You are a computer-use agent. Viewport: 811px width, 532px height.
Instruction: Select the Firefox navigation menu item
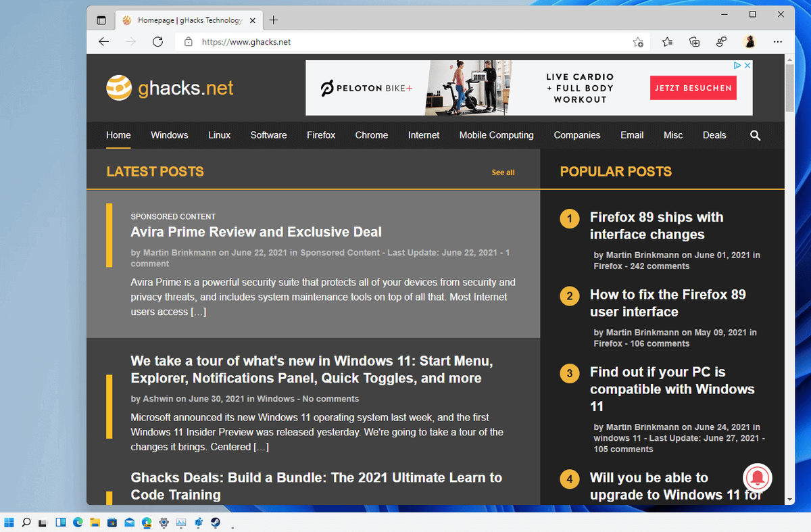coord(321,135)
